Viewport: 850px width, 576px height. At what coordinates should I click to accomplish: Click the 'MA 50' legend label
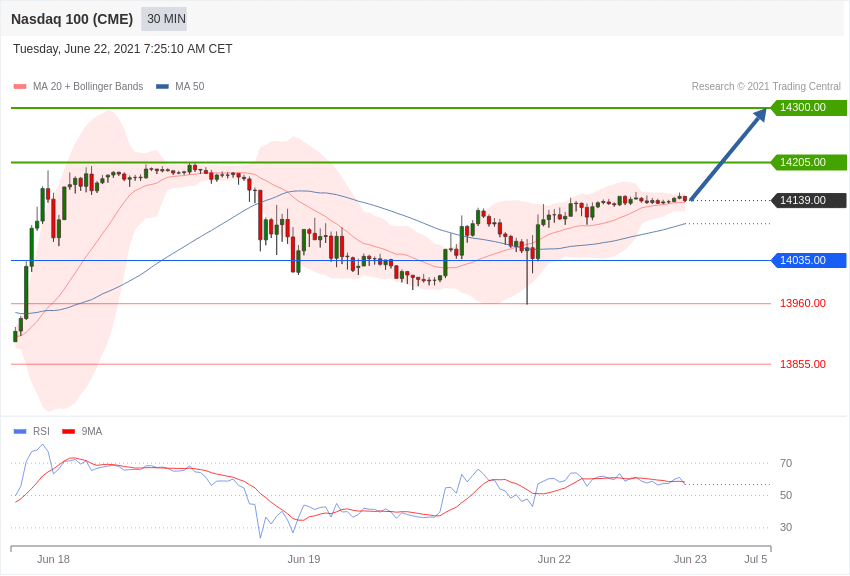click(190, 86)
